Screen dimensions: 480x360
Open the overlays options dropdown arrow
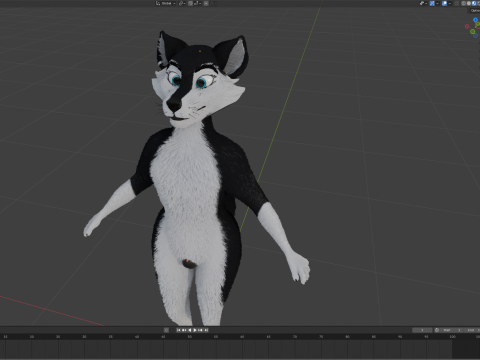pos(450,3)
